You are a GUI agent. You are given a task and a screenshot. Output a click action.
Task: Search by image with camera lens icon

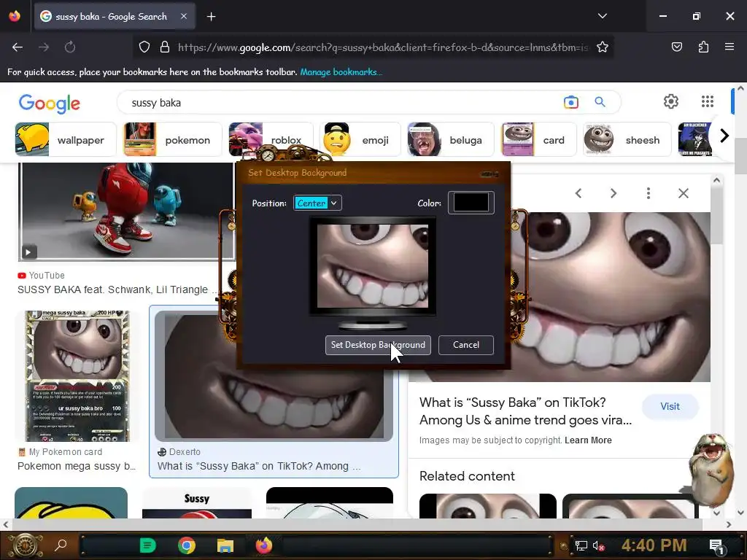(x=570, y=102)
